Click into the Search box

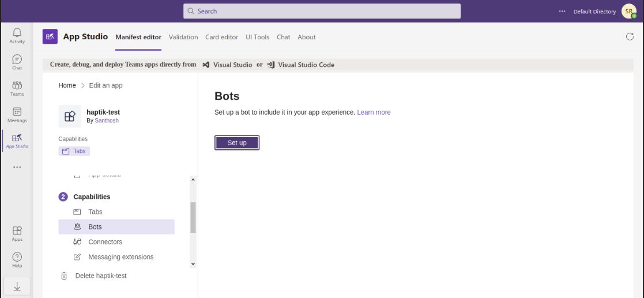pyautogui.click(x=322, y=11)
